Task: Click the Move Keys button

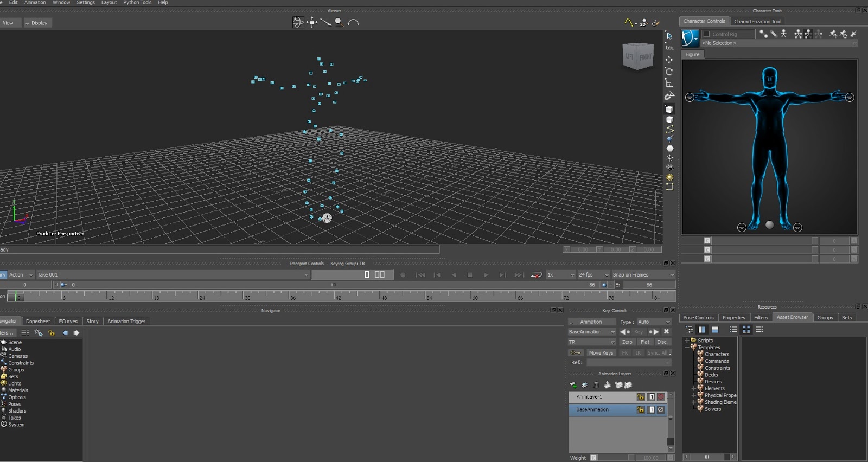Action: (601, 352)
